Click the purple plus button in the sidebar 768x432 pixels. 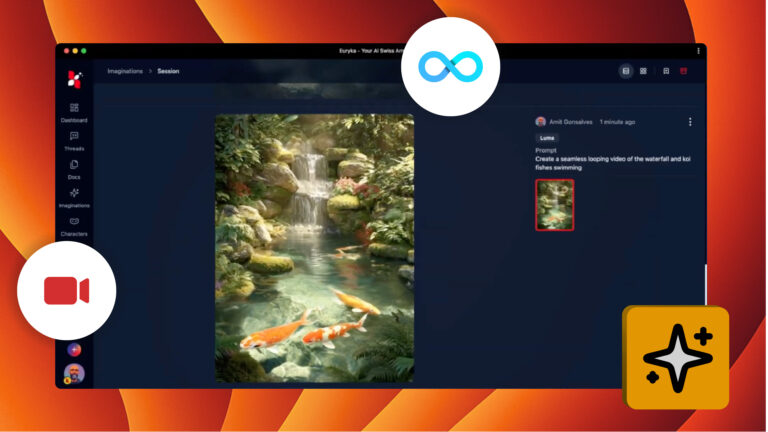[x=74, y=350]
